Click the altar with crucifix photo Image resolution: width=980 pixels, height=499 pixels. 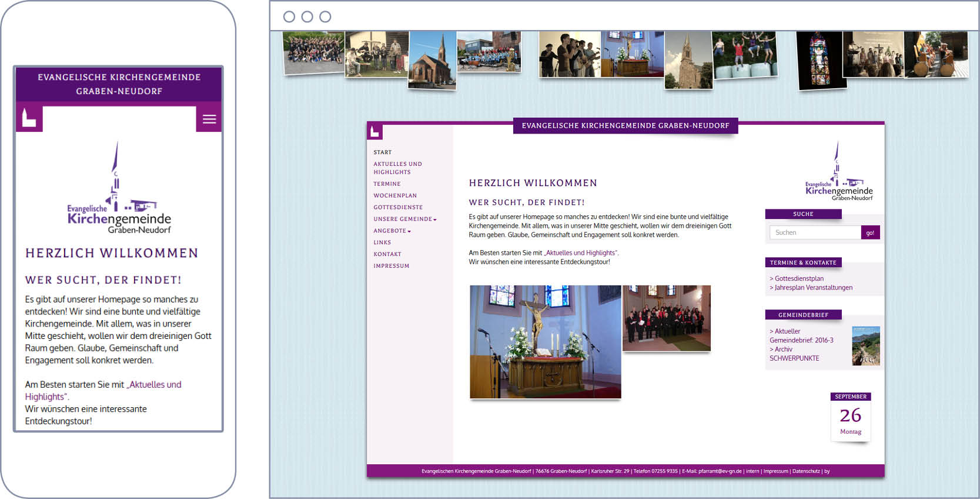(x=546, y=342)
